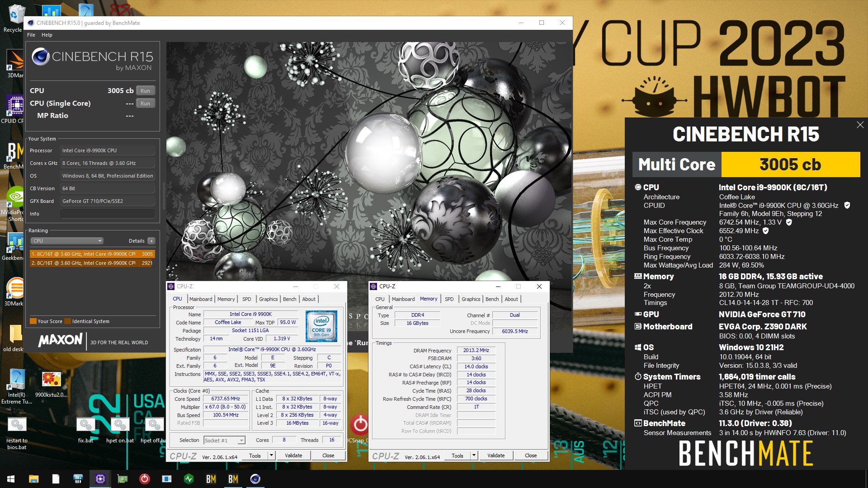Close the BenchMate result overlay panel

[860, 125]
